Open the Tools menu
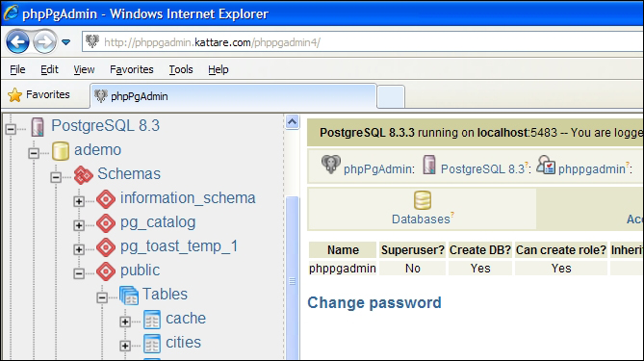This screenshot has height=361, width=644. pyautogui.click(x=181, y=69)
